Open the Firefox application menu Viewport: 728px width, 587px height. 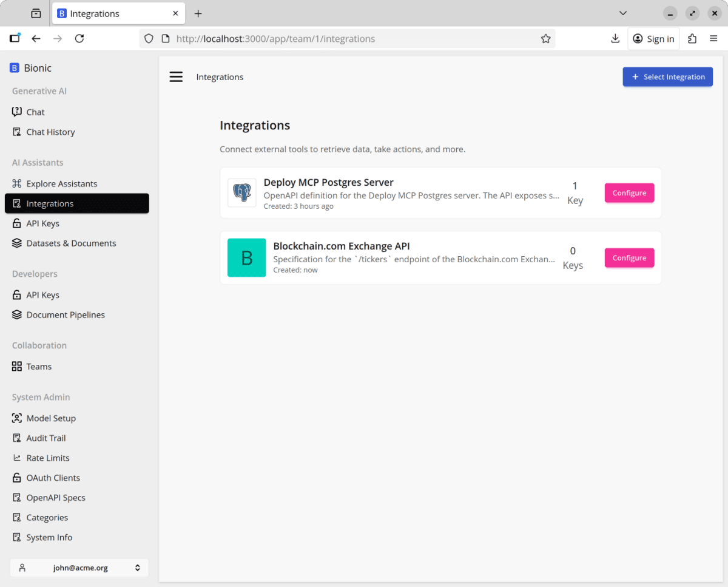(x=713, y=39)
